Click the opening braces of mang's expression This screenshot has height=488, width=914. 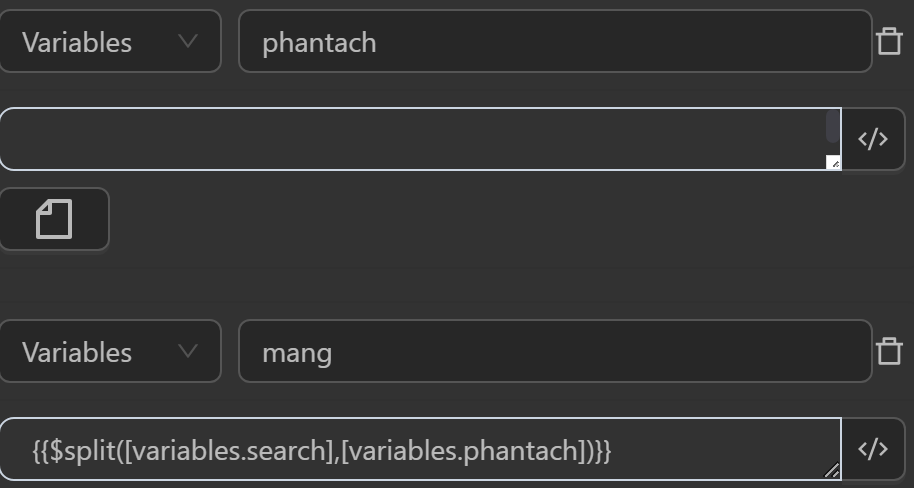click(40, 451)
